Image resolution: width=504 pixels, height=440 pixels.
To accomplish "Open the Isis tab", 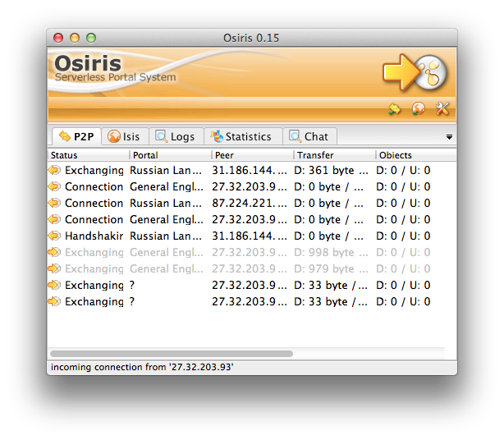I will tap(124, 136).
